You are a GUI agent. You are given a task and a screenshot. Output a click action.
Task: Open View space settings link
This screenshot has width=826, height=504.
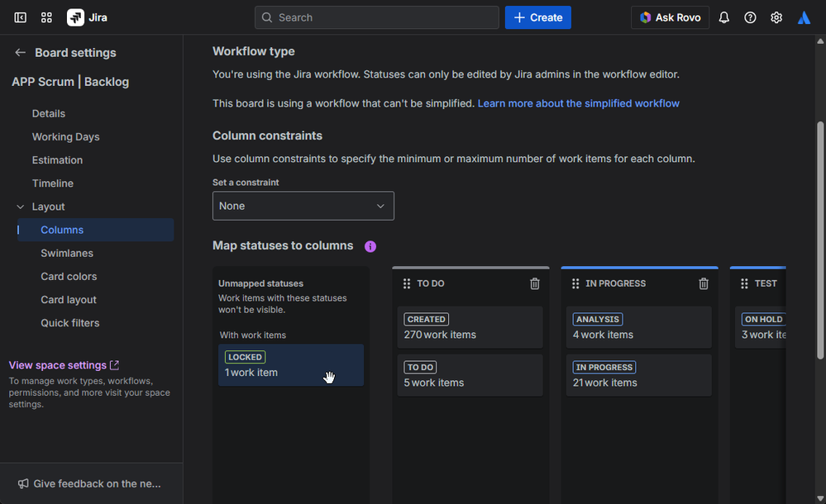tap(58, 365)
